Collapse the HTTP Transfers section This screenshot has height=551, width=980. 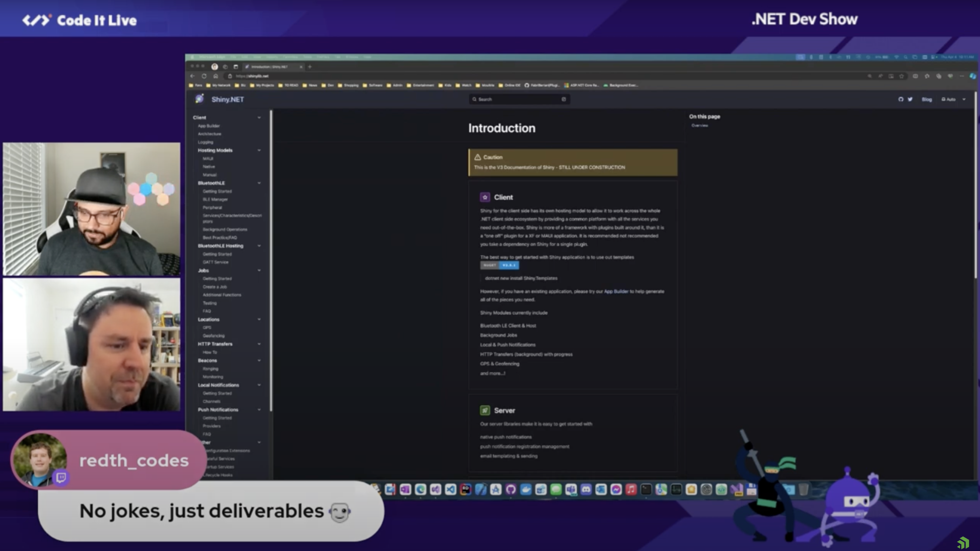coord(259,344)
